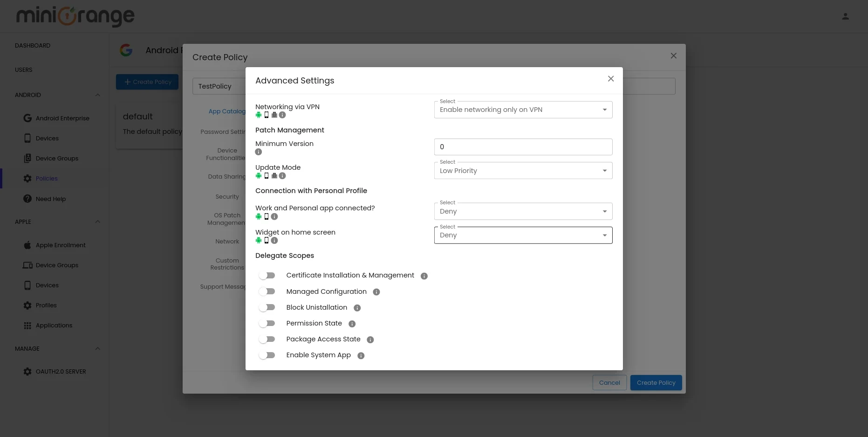The width and height of the screenshot is (868, 437).
Task: Enable the Package Access State switch
Action: [x=267, y=339]
